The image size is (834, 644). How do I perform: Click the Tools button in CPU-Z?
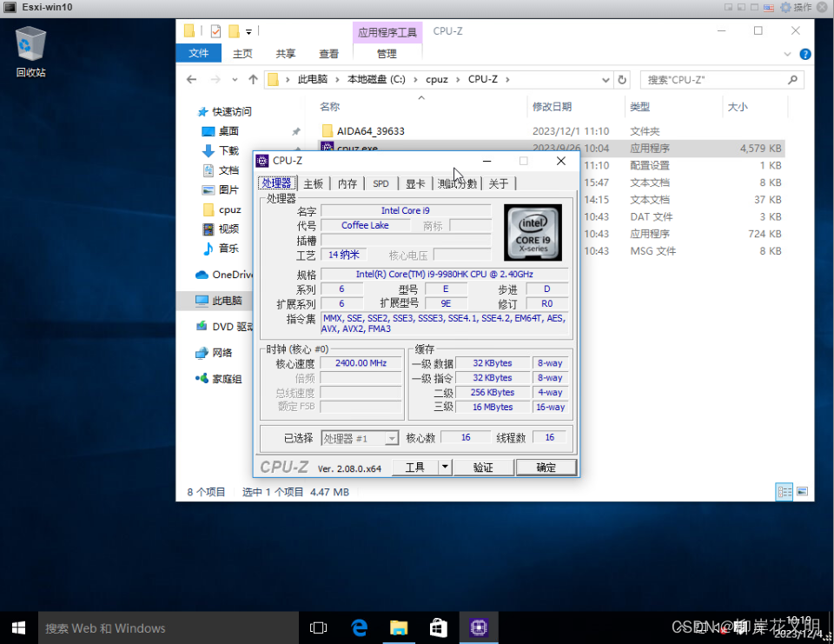[x=415, y=468]
